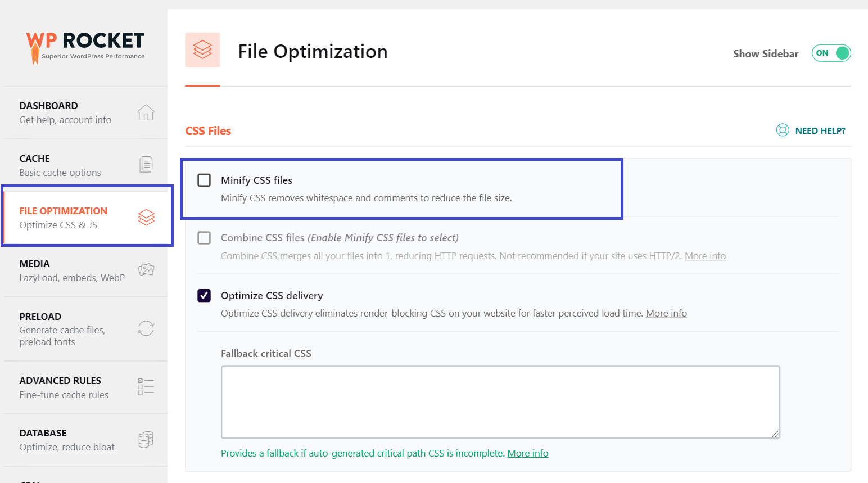The height and width of the screenshot is (483, 868).
Task: Click the Preload refresh icon
Action: pos(146,328)
